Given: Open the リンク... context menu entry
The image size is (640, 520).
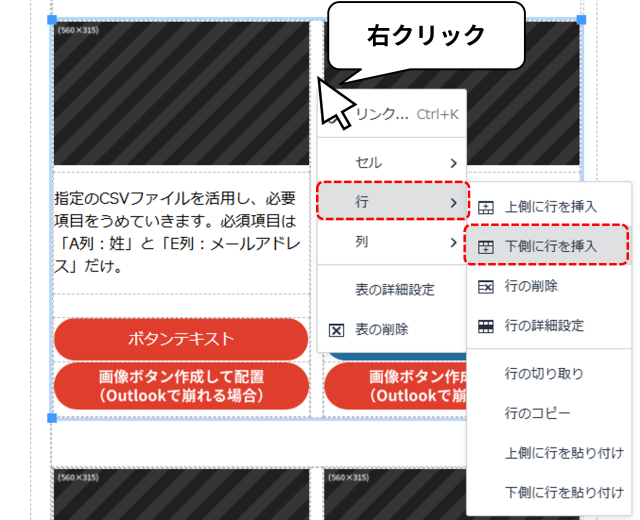Looking at the screenshot, I should click(x=392, y=114).
